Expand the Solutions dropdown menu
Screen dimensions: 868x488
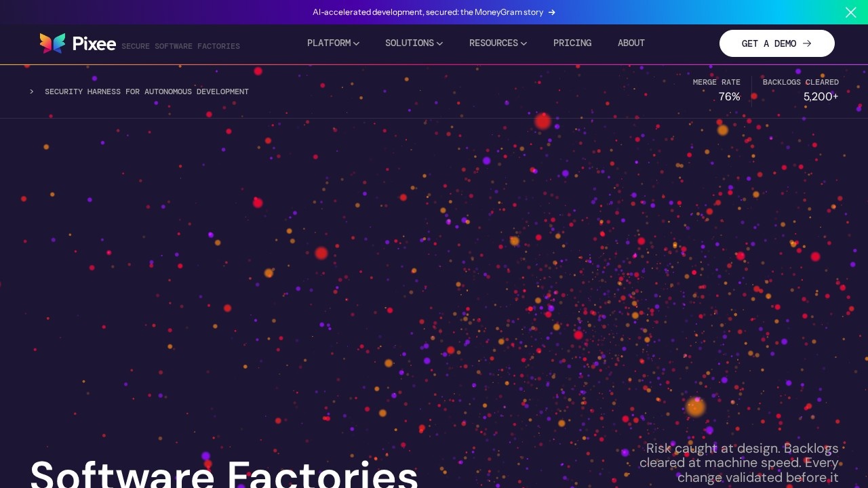tap(414, 43)
